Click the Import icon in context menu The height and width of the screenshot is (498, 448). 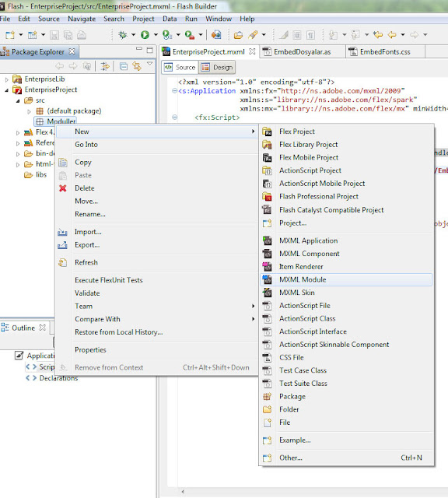coord(62,232)
